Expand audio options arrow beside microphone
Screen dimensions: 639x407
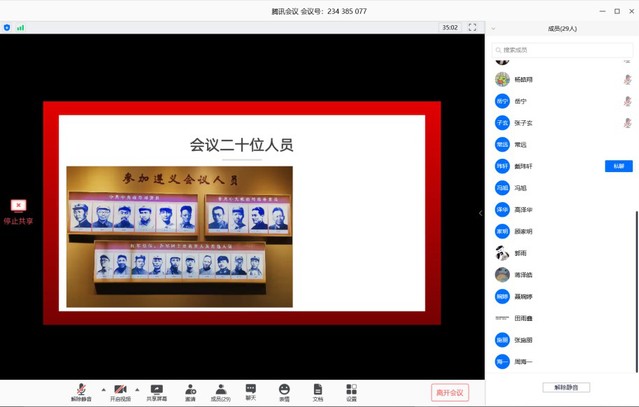click(101, 388)
